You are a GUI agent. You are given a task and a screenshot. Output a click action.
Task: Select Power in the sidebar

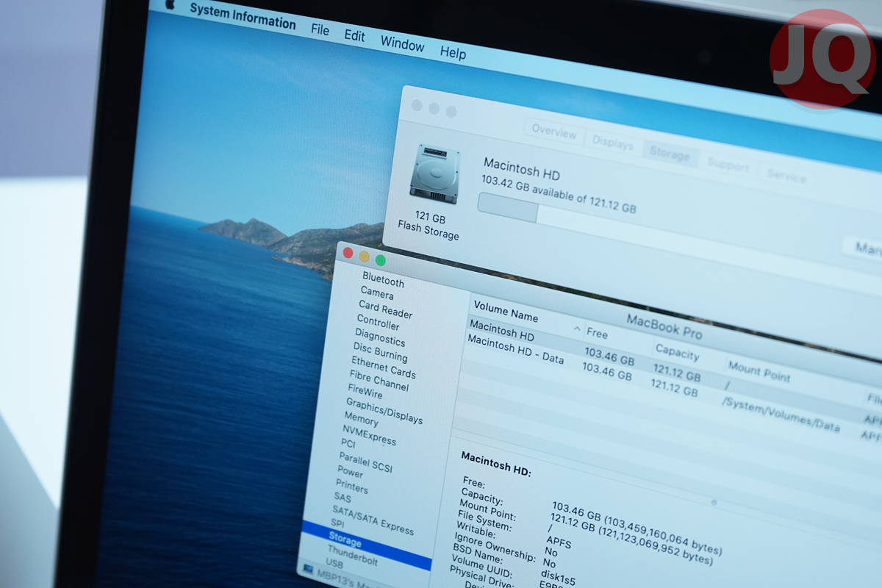[350, 472]
